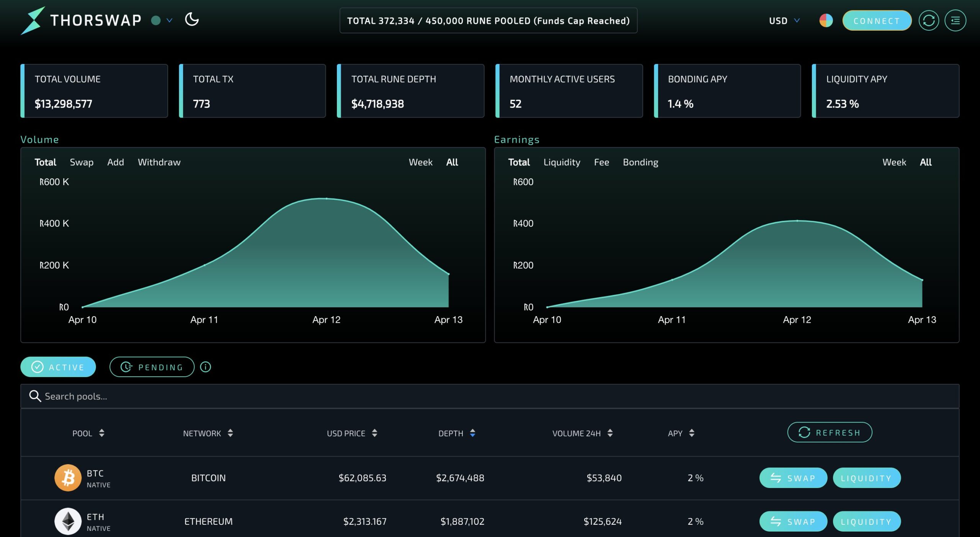The height and width of the screenshot is (537, 980).
Task: Open the USD currency dropdown
Action: 784,21
